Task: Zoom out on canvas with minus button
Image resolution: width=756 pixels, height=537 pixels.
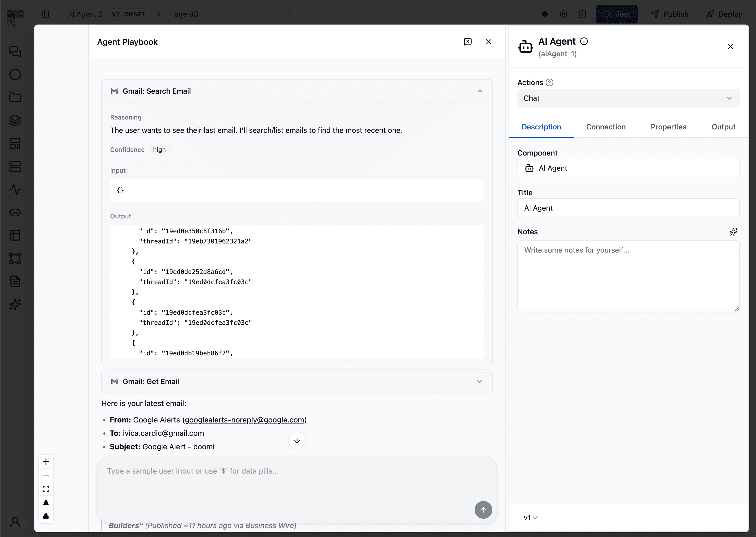Action: click(x=46, y=475)
